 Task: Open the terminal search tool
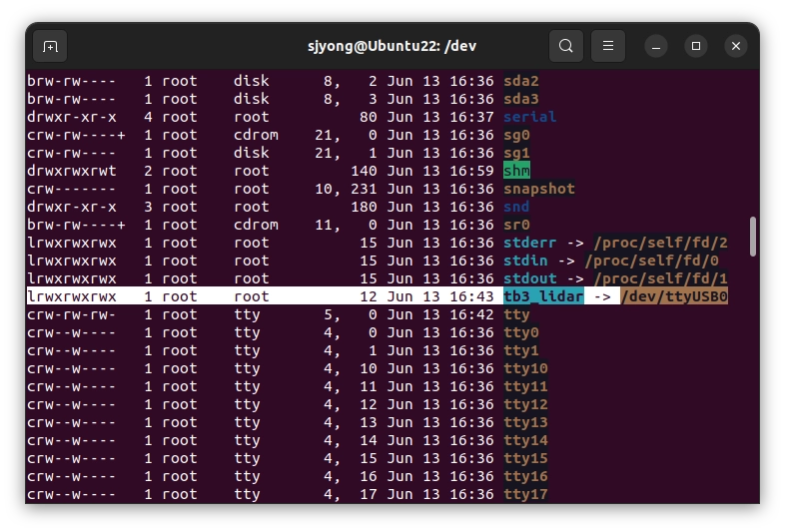[x=566, y=46]
